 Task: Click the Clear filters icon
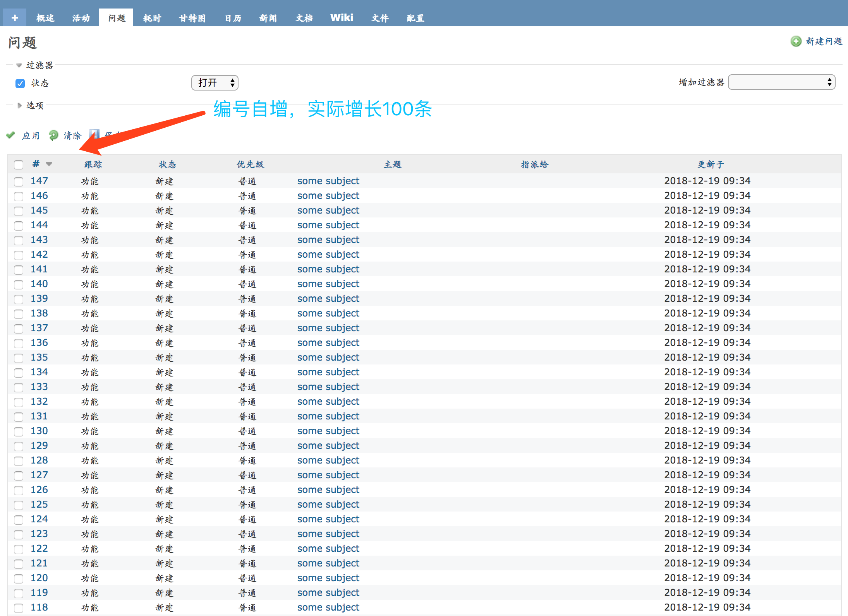point(53,135)
